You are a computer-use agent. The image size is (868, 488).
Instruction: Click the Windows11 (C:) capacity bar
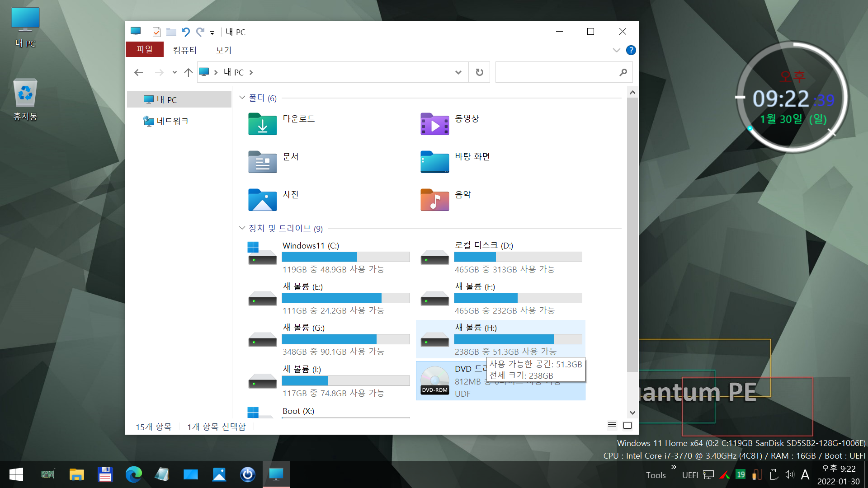(x=346, y=257)
